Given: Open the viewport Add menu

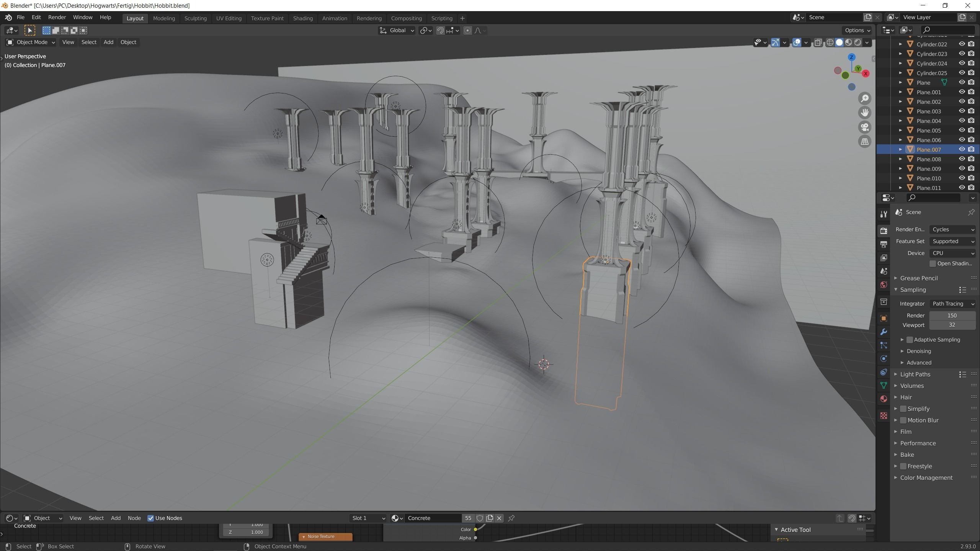Looking at the screenshot, I should pyautogui.click(x=108, y=42).
